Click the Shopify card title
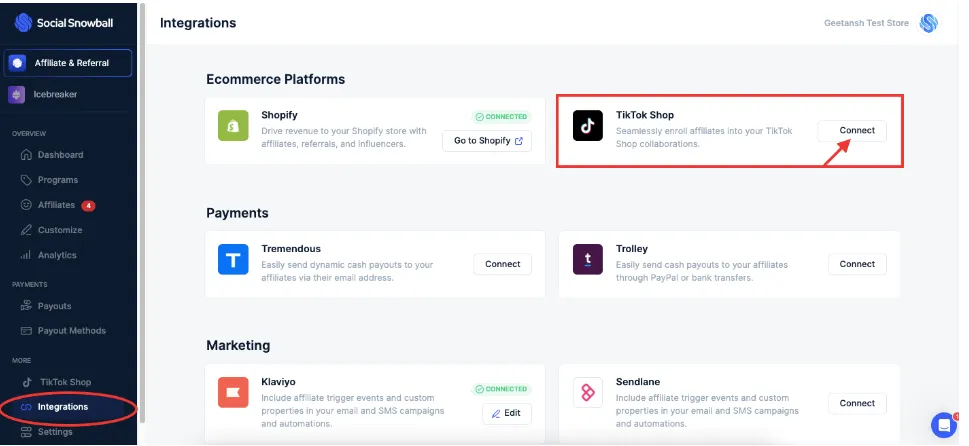 click(x=279, y=115)
